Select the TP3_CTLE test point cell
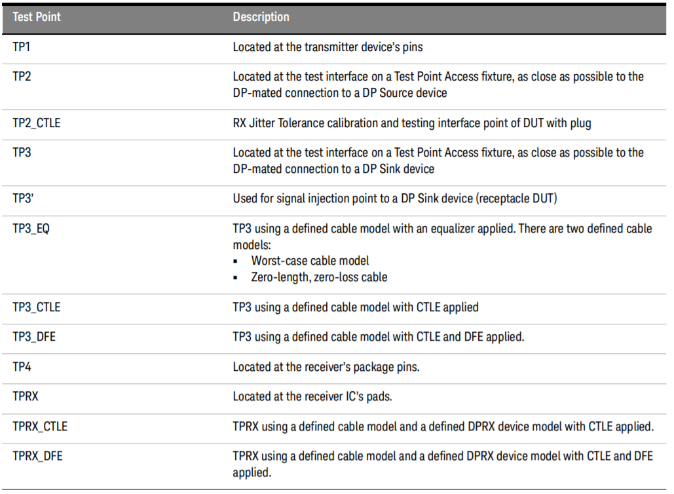 [36, 306]
